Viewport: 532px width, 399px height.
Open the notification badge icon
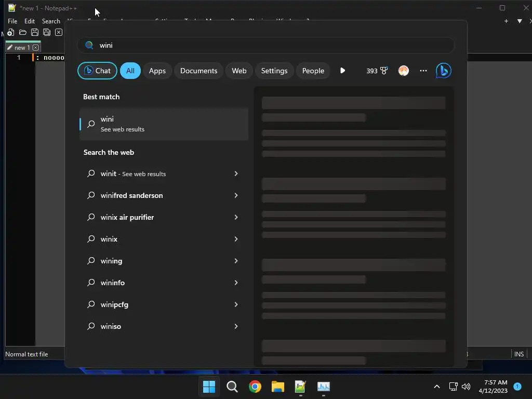pyautogui.click(x=517, y=387)
